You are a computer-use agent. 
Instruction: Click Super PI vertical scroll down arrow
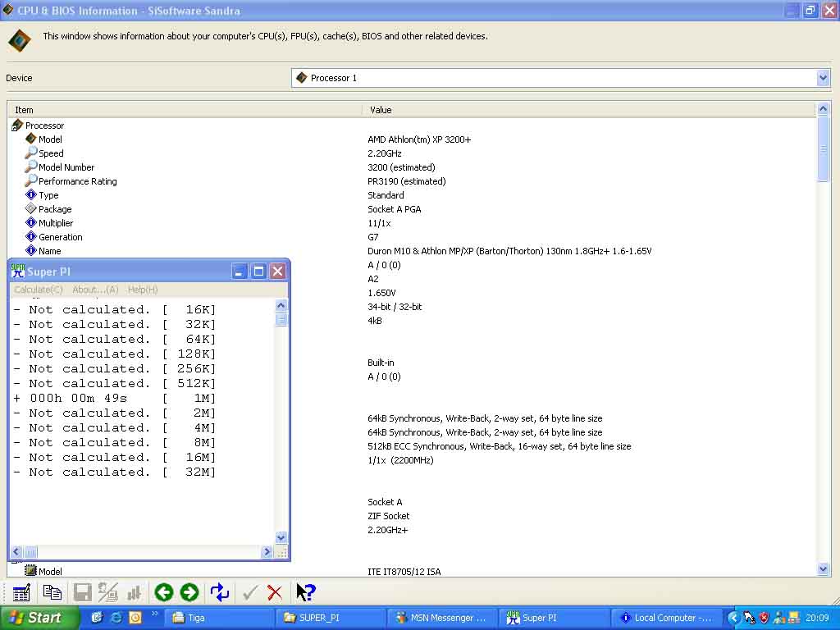click(281, 536)
